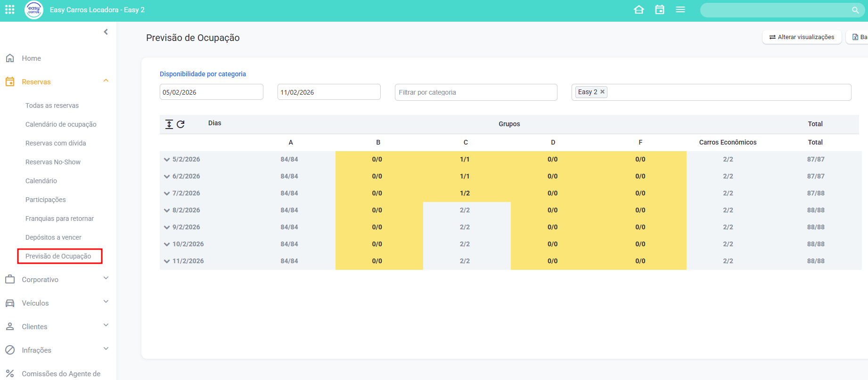This screenshot has width=868, height=380.
Task: Go to Reservas No-Show
Action: pyautogui.click(x=53, y=162)
